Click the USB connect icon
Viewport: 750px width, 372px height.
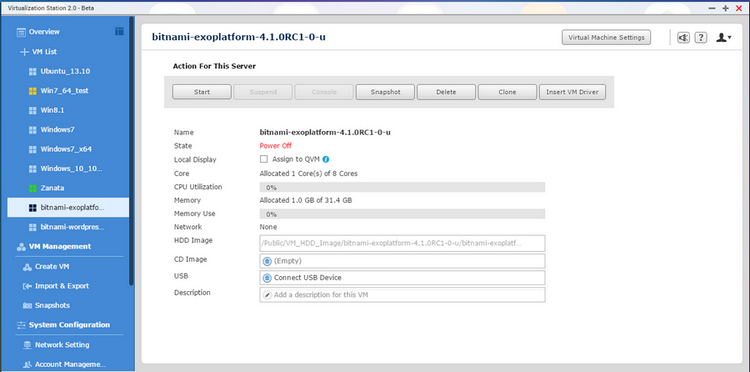point(267,278)
